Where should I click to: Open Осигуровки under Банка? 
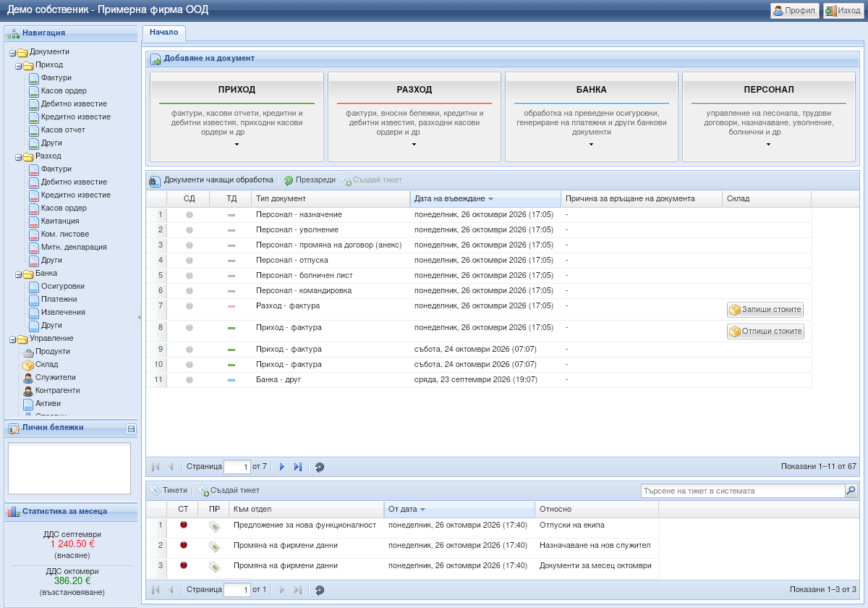[x=63, y=286]
